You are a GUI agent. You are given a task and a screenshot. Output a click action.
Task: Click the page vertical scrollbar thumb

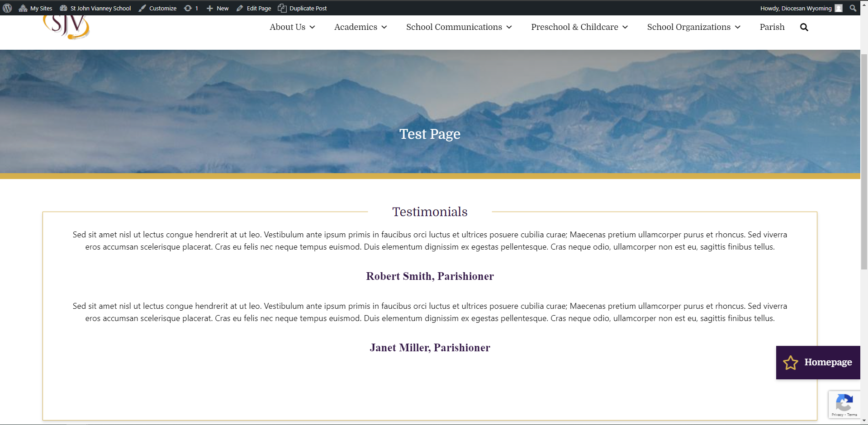coord(864,161)
